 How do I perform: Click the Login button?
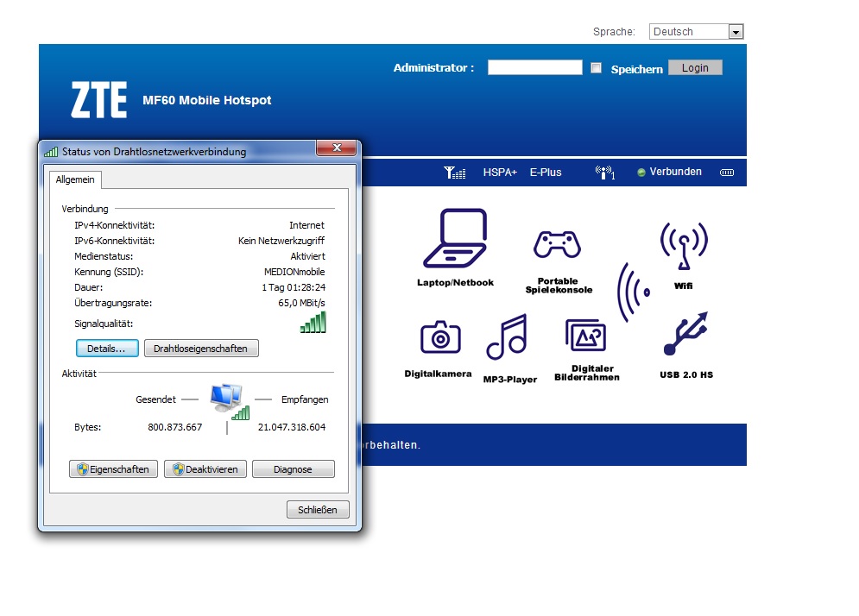[x=695, y=68]
